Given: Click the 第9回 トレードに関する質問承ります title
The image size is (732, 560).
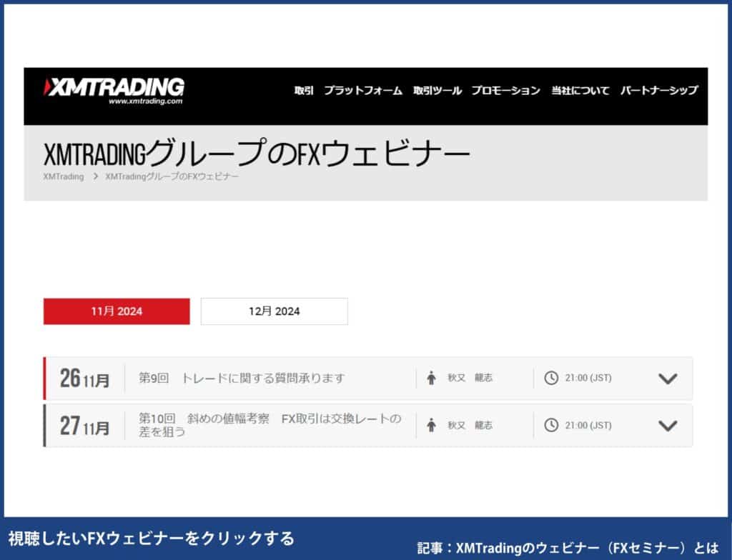Looking at the screenshot, I should coord(242,378).
